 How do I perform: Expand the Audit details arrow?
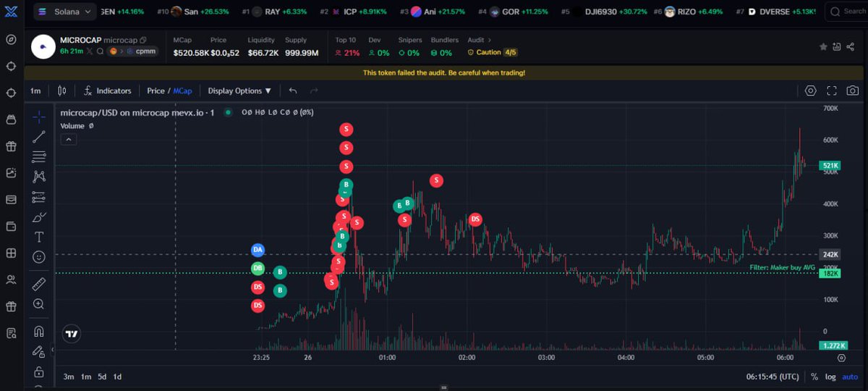tap(489, 40)
